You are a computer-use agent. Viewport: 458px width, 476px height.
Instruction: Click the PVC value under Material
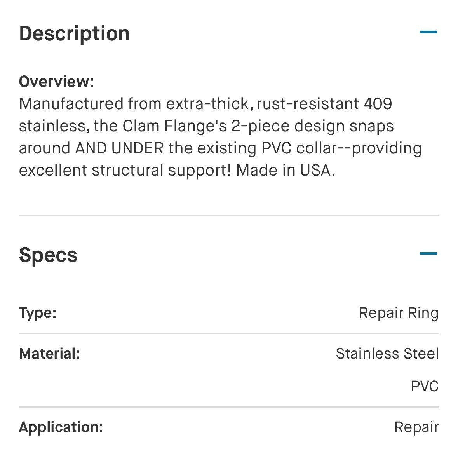pyautogui.click(x=425, y=386)
